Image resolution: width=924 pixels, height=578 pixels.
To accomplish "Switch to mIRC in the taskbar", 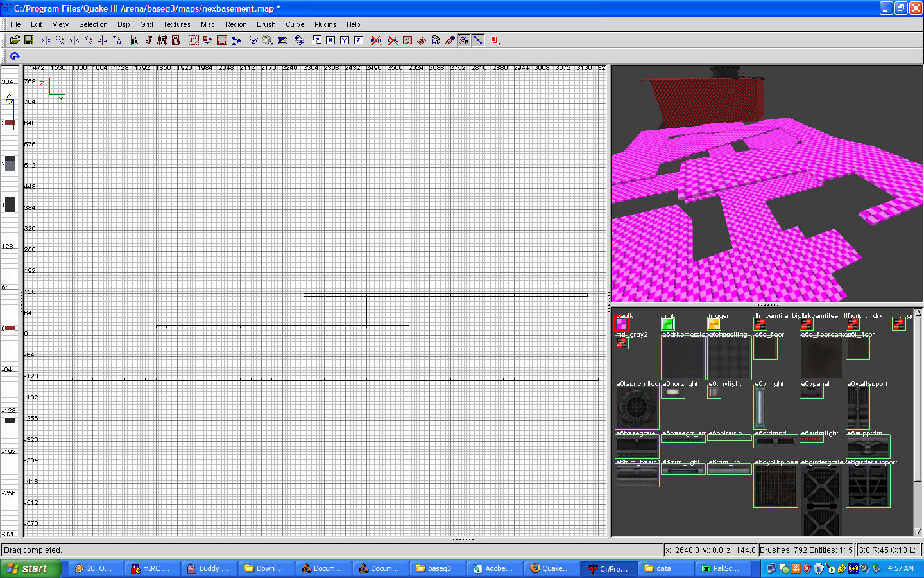I will pyautogui.click(x=151, y=568).
